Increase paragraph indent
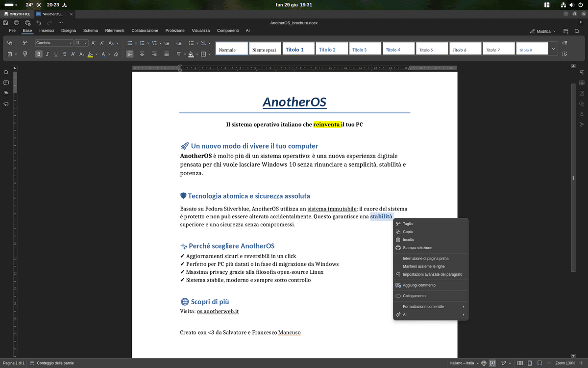588x368 pixels. click(x=179, y=43)
